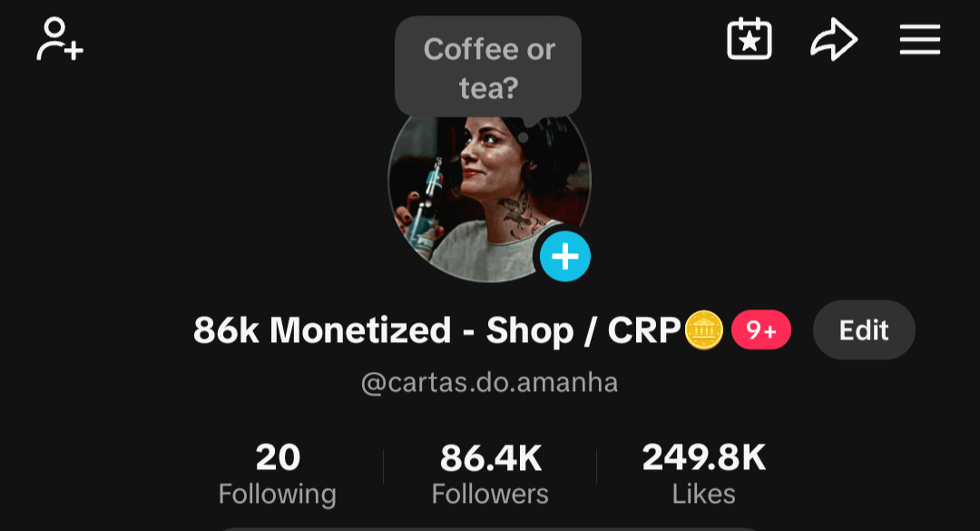Tap the Followers label
This screenshot has width=980, height=531.
[490, 494]
